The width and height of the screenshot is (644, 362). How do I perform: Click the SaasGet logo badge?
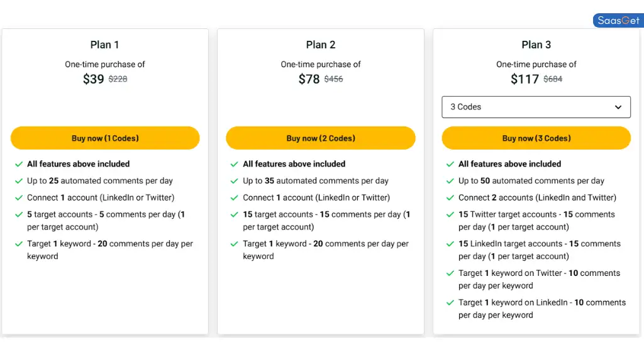618,21
